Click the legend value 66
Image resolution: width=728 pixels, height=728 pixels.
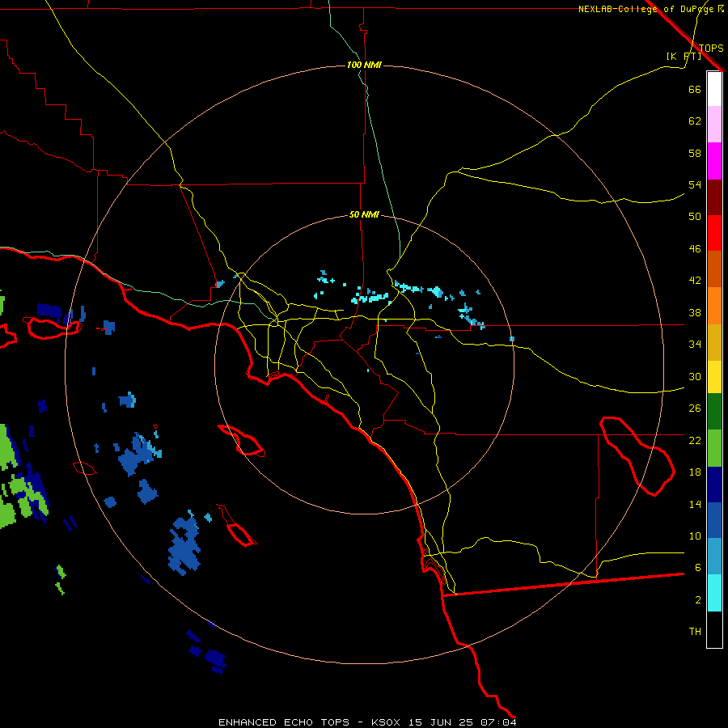[695, 89]
